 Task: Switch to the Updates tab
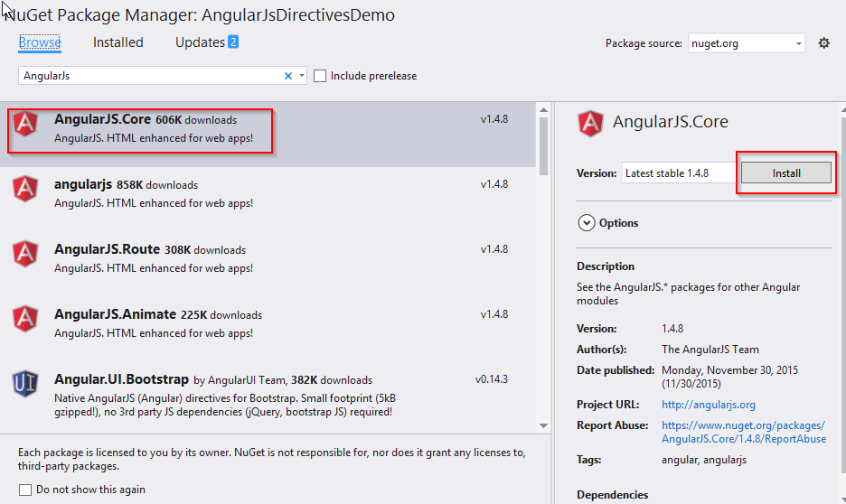pyautogui.click(x=200, y=42)
